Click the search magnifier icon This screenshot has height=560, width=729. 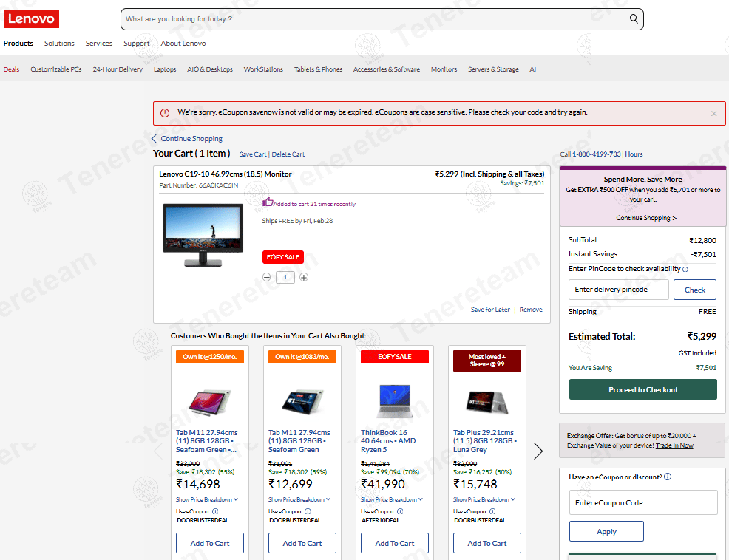tap(633, 18)
